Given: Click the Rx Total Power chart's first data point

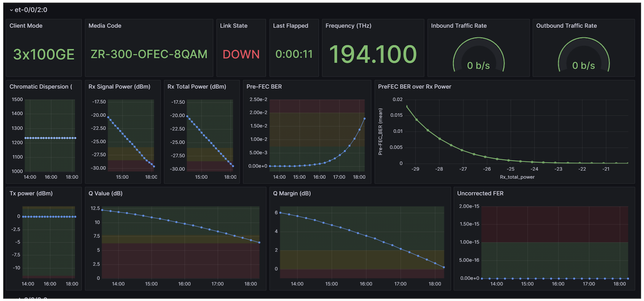Looking at the screenshot, I should [187, 116].
